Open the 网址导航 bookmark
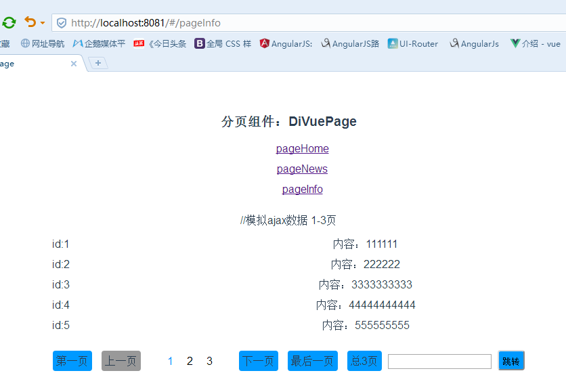Screen dimensions: 566x392 43,44
